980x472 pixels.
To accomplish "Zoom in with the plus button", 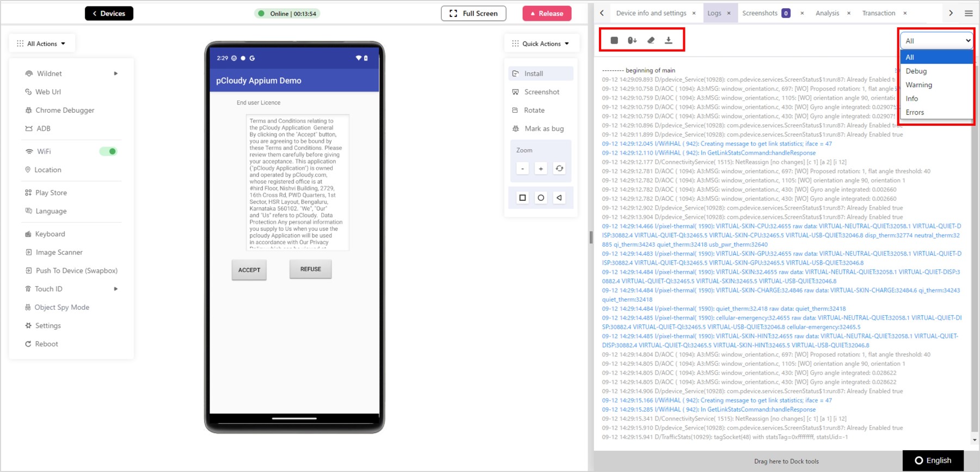I will tap(541, 168).
